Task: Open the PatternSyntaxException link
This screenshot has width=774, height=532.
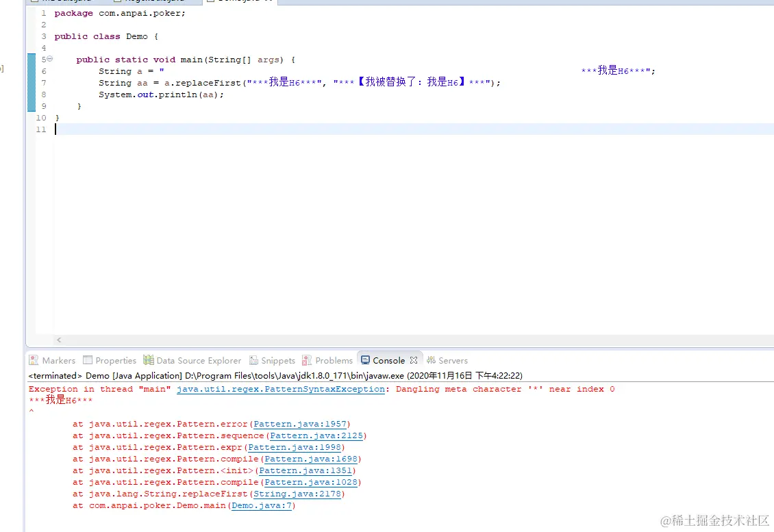Action: tap(280, 389)
